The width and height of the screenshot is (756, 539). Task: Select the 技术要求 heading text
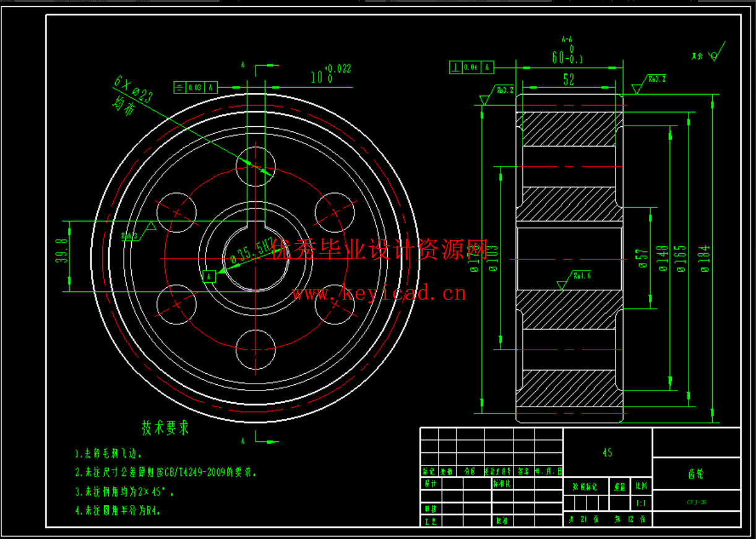[165, 428]
